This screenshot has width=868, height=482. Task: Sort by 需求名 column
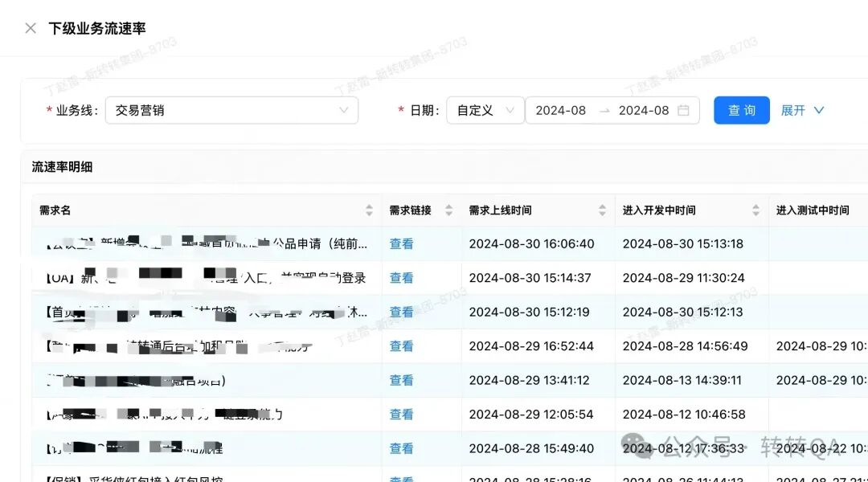tap(369, 210)
